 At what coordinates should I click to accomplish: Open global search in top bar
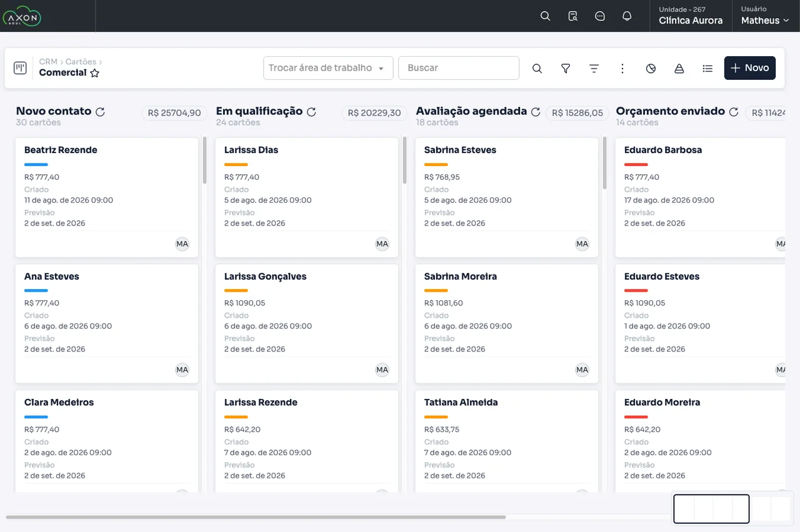point(545,16)
